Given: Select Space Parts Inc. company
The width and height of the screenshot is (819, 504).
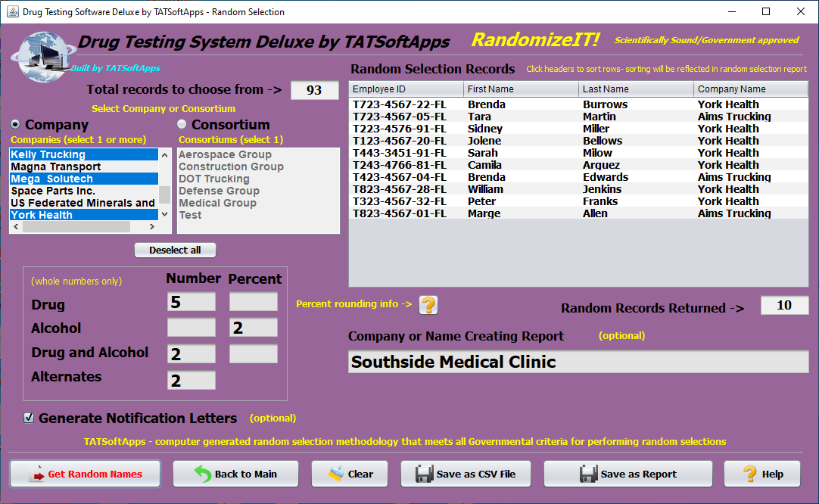Looking at the screenshot, I should coord(83,191).
